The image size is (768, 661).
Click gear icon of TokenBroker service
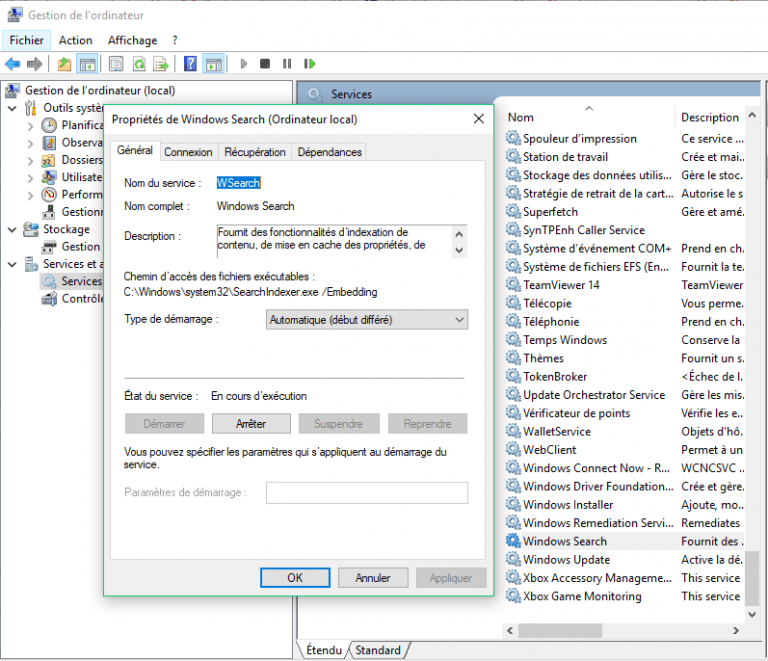513,376
